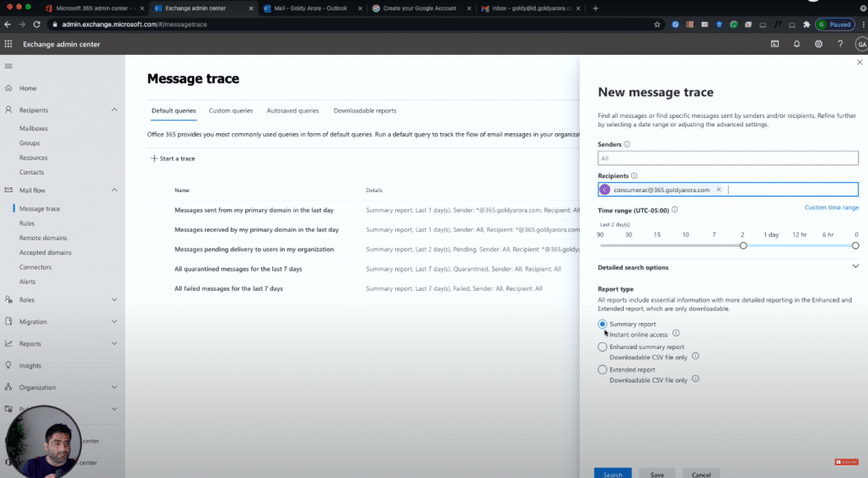Image resolution: width=868 pixels, height=478 pixels.
Task: Click the Mail flow envelope icon
Action: point(8,190)
